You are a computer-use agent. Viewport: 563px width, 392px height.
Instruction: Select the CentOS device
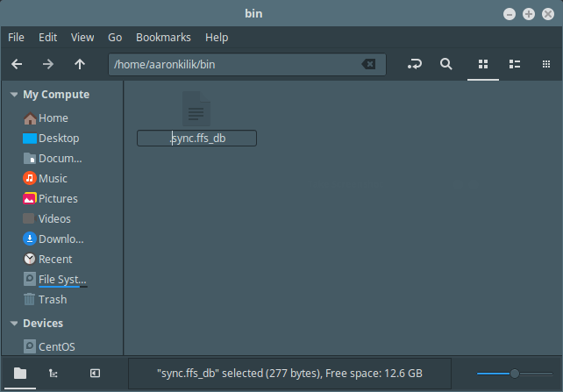coord(57,345)
